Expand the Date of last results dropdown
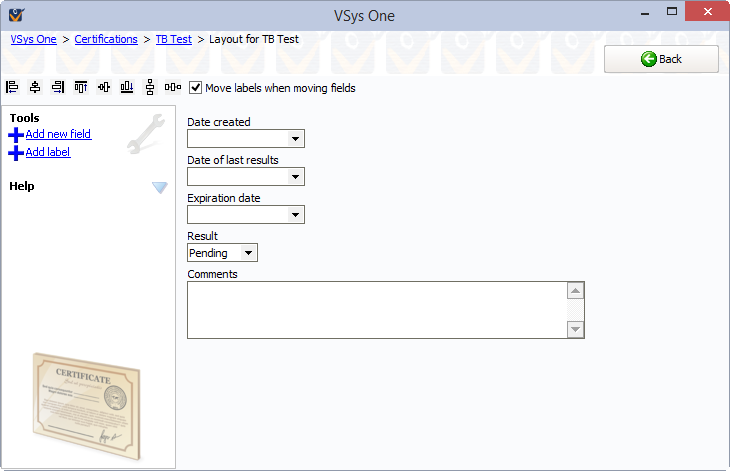The height and width of the screenshot is (471, 730). [295, 177]
